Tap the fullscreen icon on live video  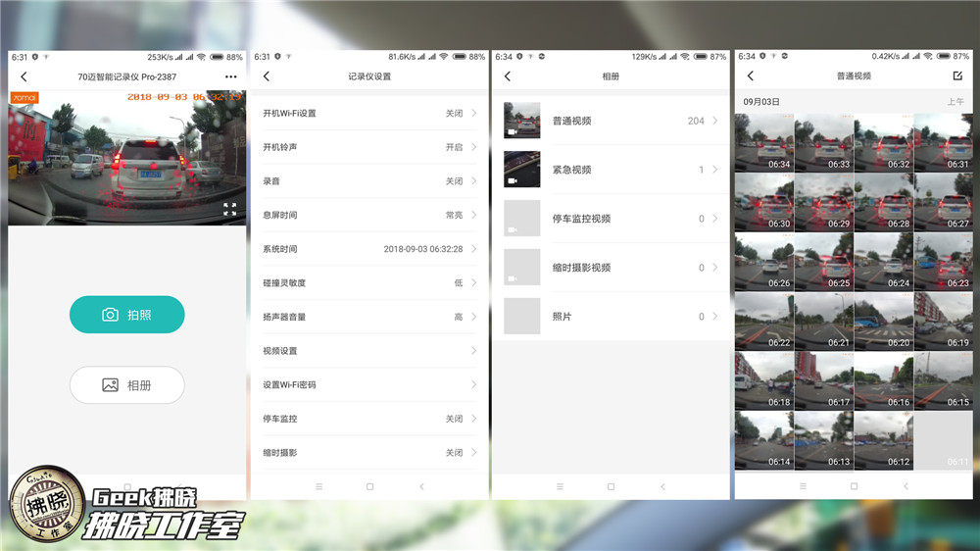[x=229, y=209]
